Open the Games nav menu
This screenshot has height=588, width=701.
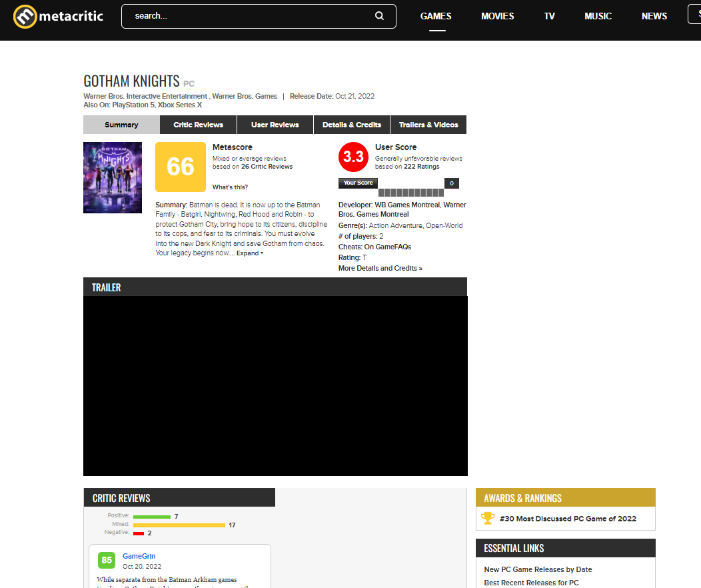coord(436,16)
